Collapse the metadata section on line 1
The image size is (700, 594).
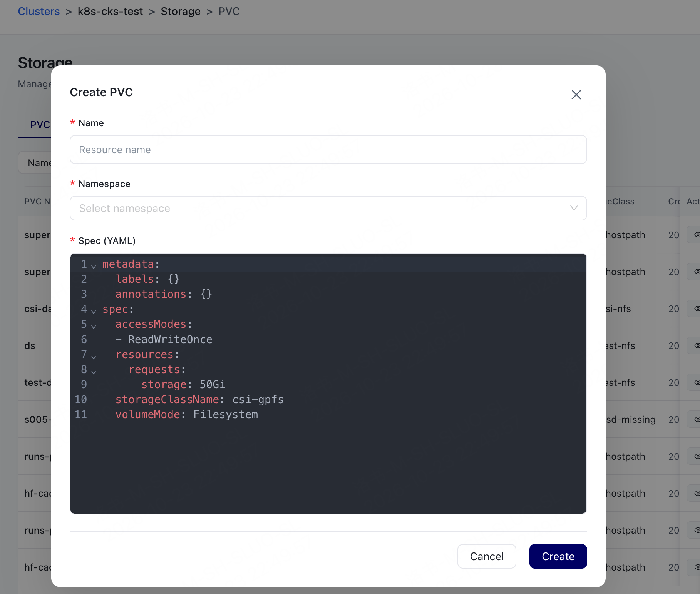94,266
